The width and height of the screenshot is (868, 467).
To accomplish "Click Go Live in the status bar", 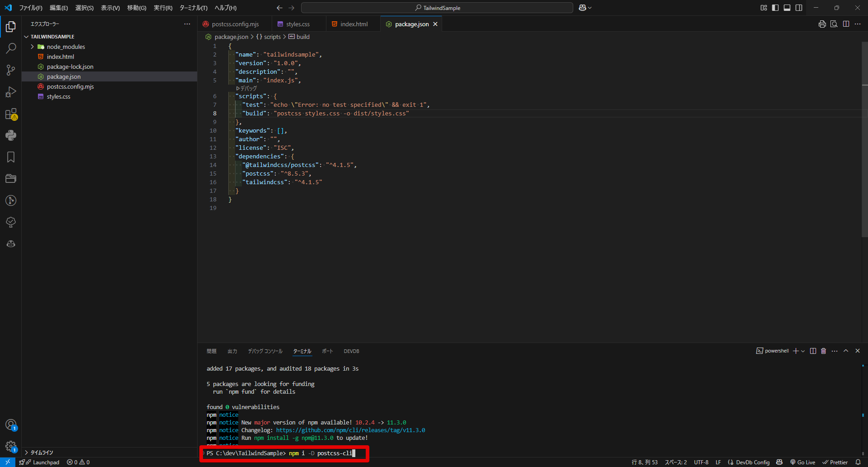I will [x=802, y=462].
